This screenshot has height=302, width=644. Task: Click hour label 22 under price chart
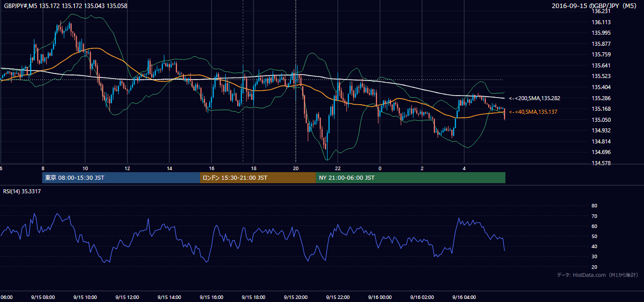(x=338, y=168)
